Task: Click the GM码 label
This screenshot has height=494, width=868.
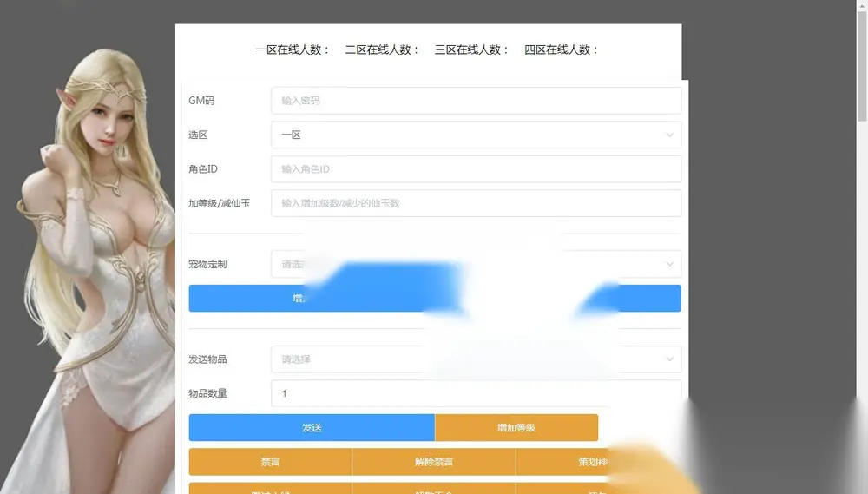Action: (x=201, y=101)
